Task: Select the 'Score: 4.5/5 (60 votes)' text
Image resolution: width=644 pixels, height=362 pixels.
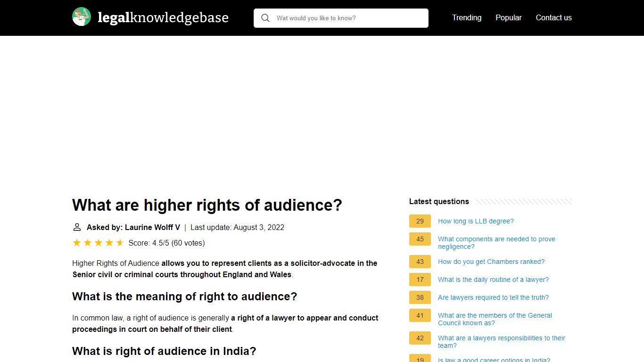Action: [x=166, y=243]
